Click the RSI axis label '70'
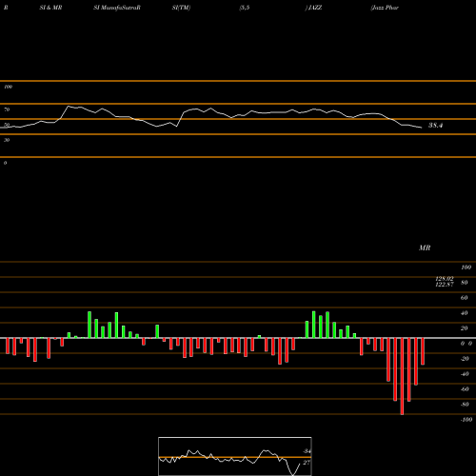This screenshot has width=476, height=476. (x=7, y=109)
